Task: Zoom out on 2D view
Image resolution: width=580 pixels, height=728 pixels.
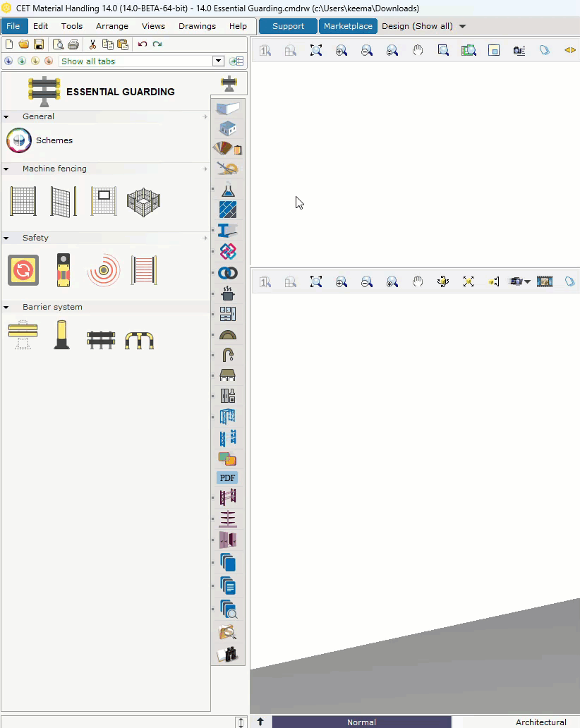Action: pos(367,51)
